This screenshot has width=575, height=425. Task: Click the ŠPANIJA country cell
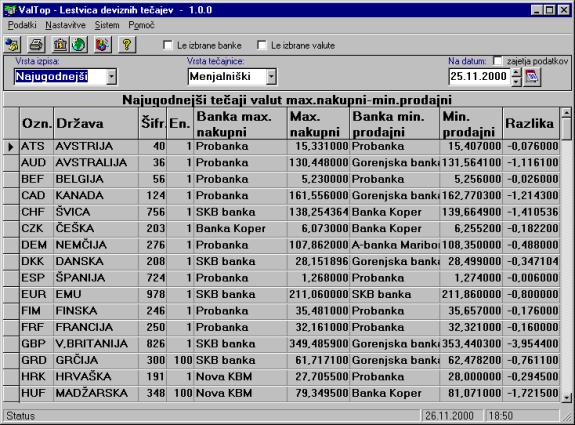click(x=96, y=278)
